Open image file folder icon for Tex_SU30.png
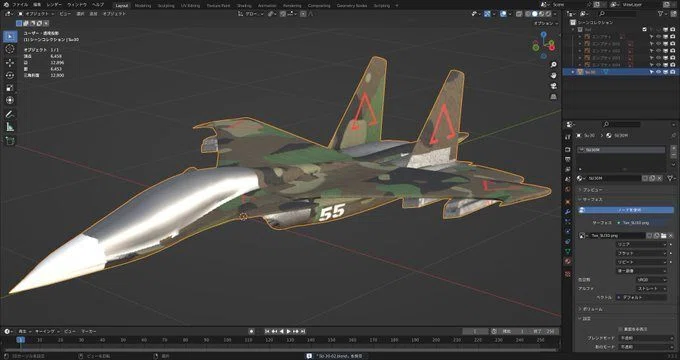The image size is (680, 360). point(664,236)
